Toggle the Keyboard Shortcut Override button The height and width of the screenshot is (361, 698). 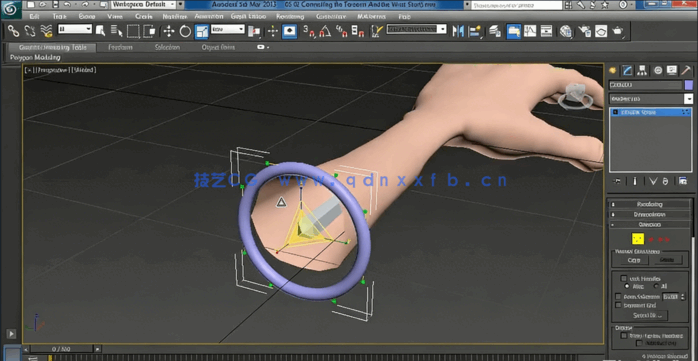(290, 31)
